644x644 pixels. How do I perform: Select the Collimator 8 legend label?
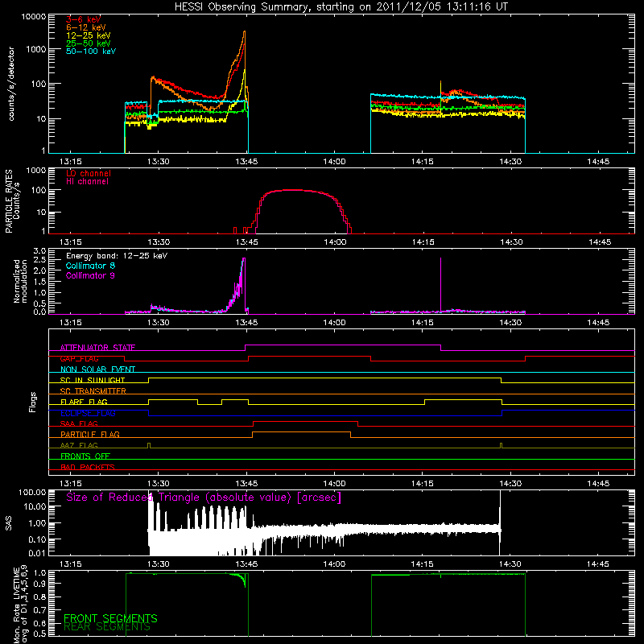[90, 266]
